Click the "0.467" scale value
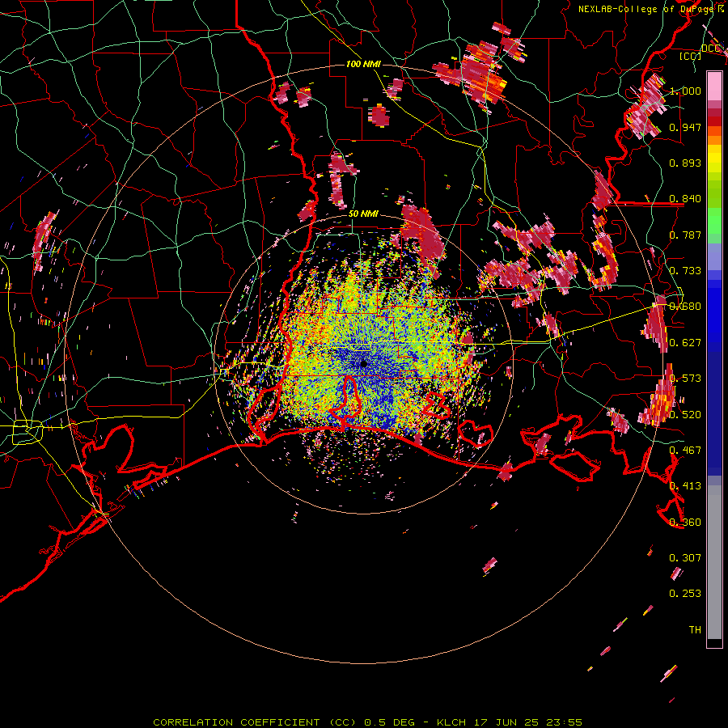 pos(685,451)
